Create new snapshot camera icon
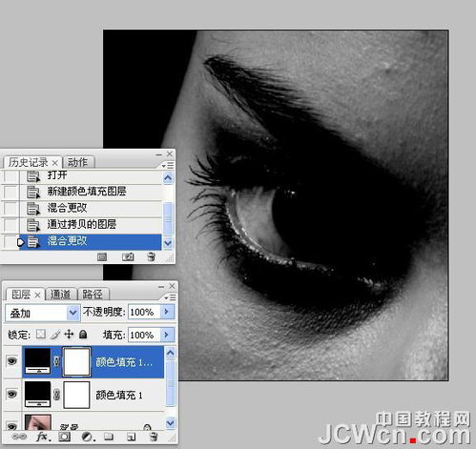 tap(128, 256)
